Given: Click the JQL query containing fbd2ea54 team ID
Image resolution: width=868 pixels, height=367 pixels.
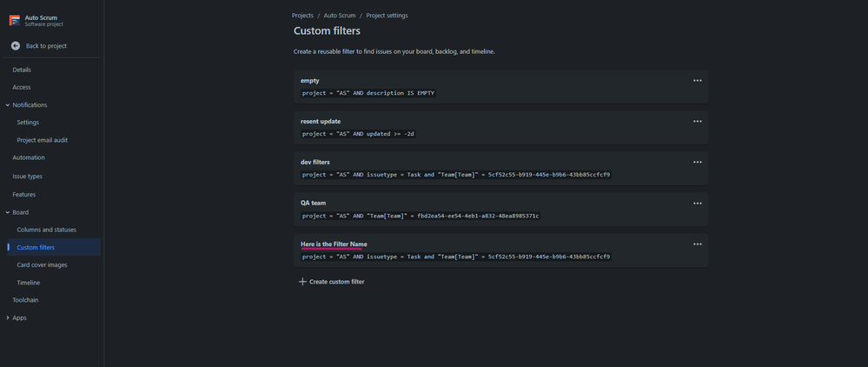Looking at the screenshot, I should tap(421, 216).
